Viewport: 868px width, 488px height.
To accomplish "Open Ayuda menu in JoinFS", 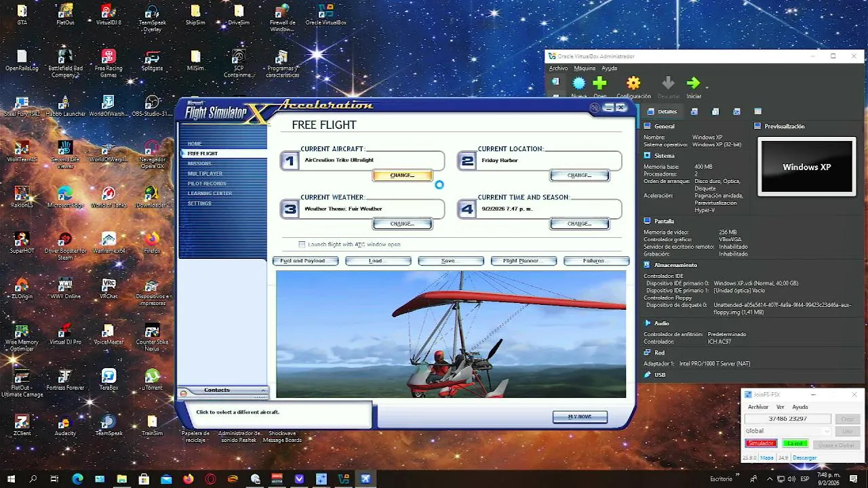I will point(800,407).
